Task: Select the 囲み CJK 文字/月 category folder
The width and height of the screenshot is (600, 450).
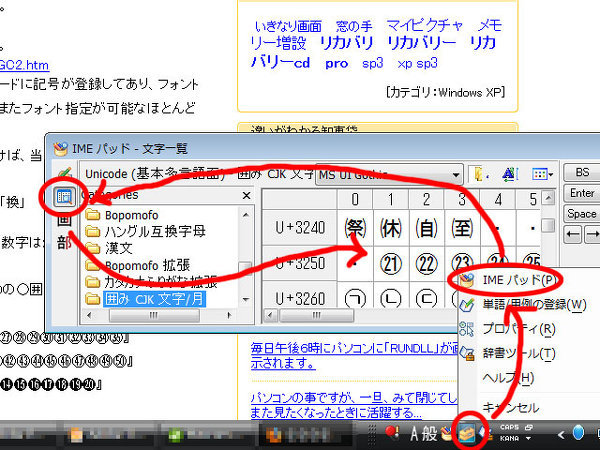Action: coord(145,299)
